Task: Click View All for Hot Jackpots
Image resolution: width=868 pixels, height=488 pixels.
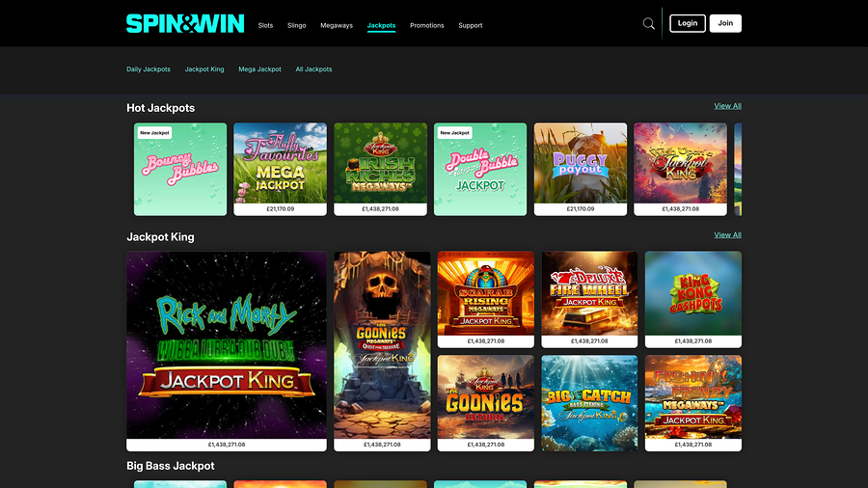Action: click(727, 106)
